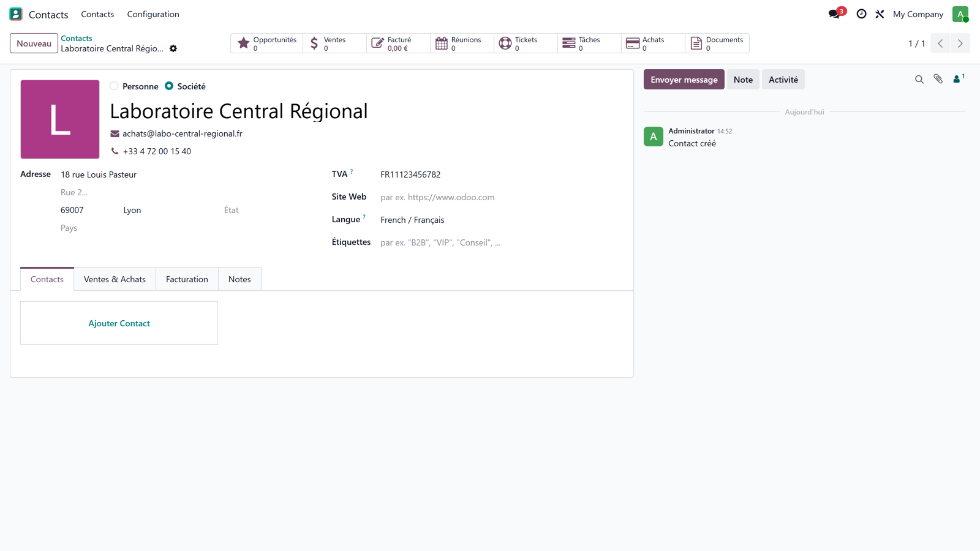Switch to the Ventes & Achats tab
Viewport: 980px width, 551px height.
pyautogui.click(x=115, y=279)
